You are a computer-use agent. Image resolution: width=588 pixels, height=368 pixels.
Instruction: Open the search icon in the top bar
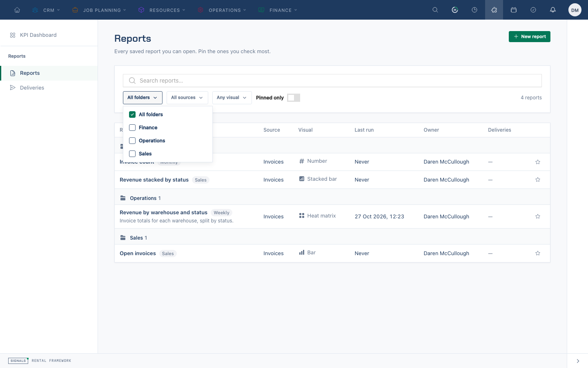[x=435, y=10]
